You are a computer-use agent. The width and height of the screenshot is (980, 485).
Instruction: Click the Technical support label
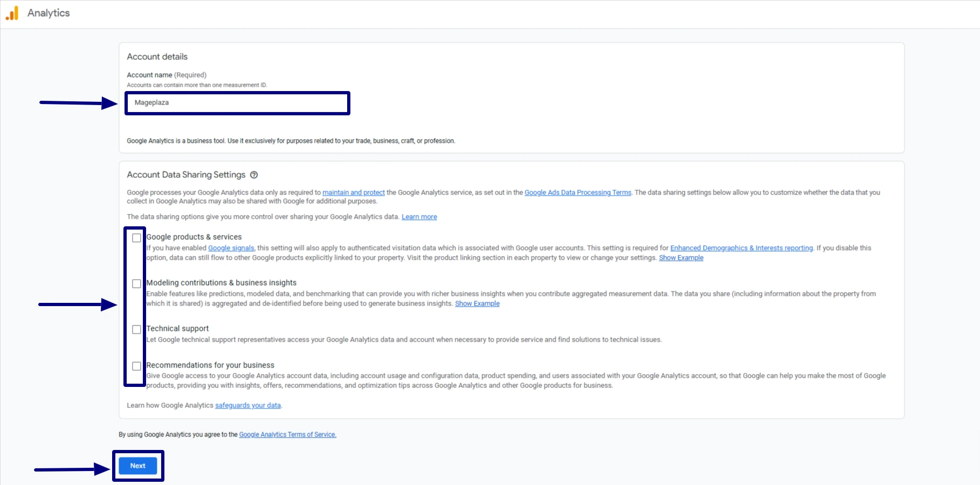coord(177,328)
